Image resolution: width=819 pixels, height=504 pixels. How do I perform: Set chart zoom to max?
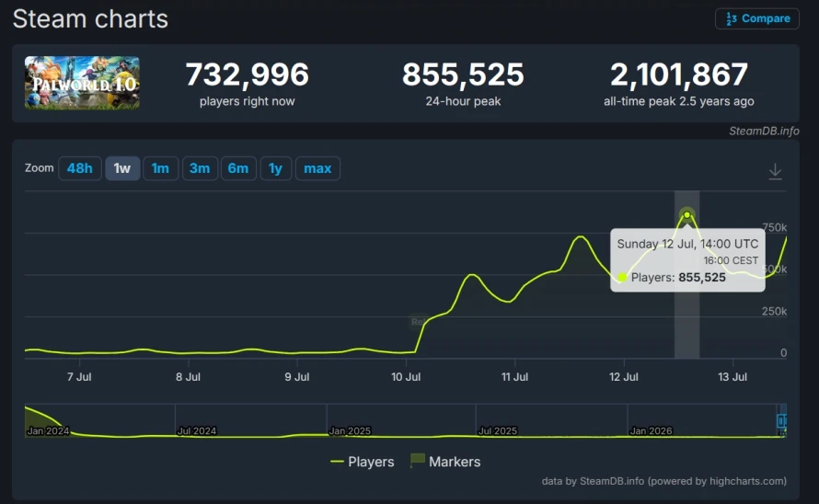click(x=317, y=168)
